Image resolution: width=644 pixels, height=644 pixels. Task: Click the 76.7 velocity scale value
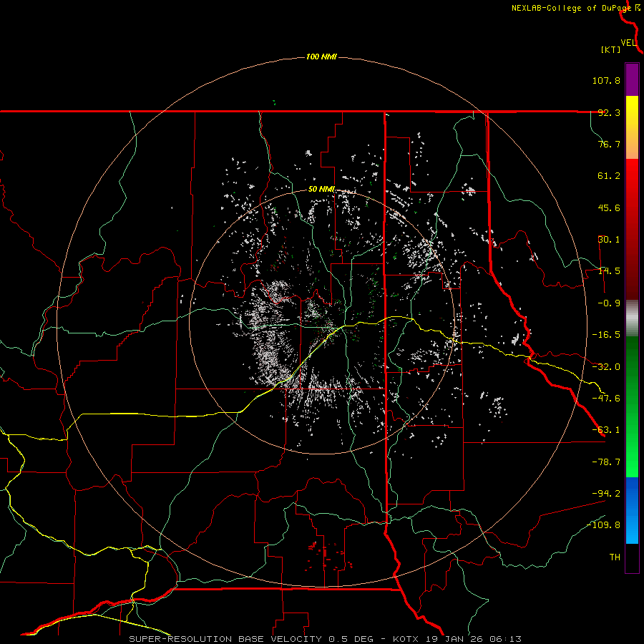[x=609, y=144]
